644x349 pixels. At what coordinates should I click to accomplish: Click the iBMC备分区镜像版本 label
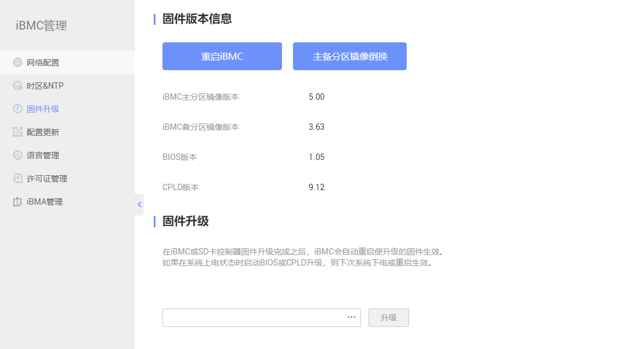coord(201,127)
